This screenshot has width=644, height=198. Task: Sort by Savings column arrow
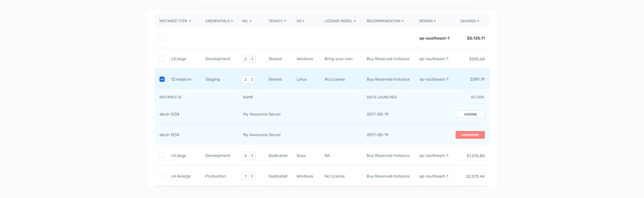478,21
